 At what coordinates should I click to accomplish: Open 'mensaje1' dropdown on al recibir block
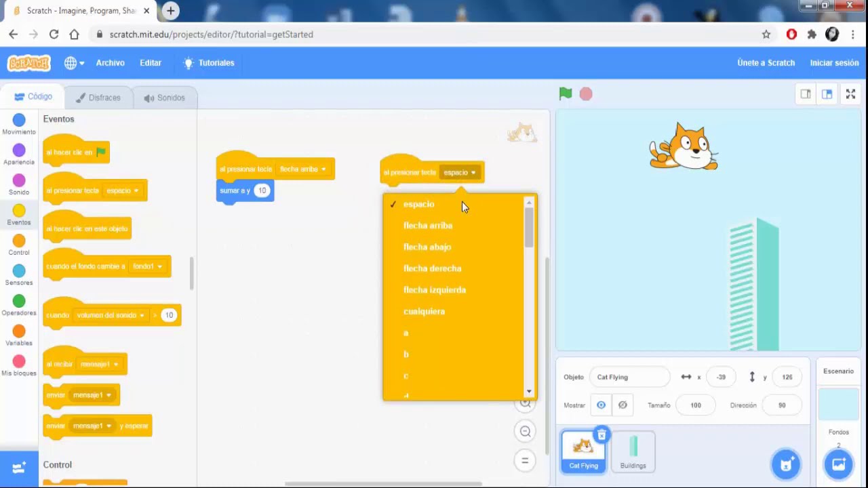[x=99, y=365]
